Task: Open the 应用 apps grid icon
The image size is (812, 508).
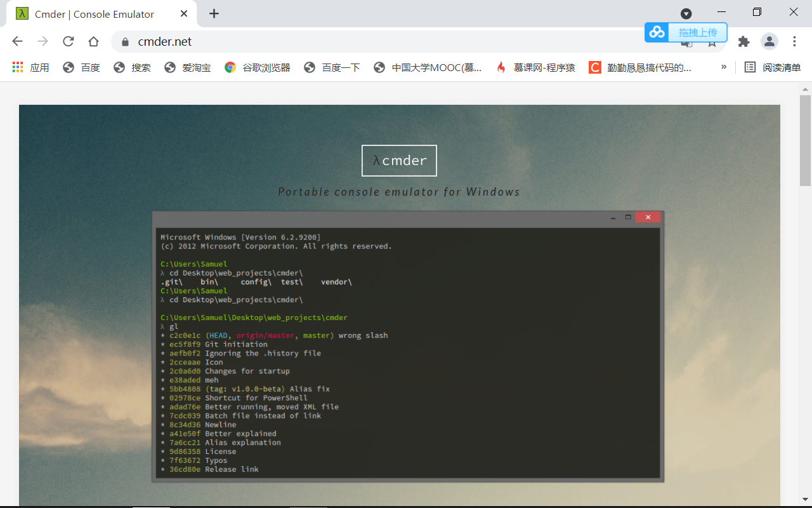Action: coord(17,67)
